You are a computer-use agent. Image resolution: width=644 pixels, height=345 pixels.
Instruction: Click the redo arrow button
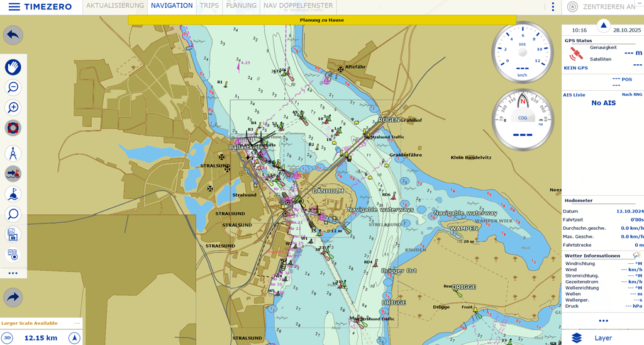tap(13, 297)
